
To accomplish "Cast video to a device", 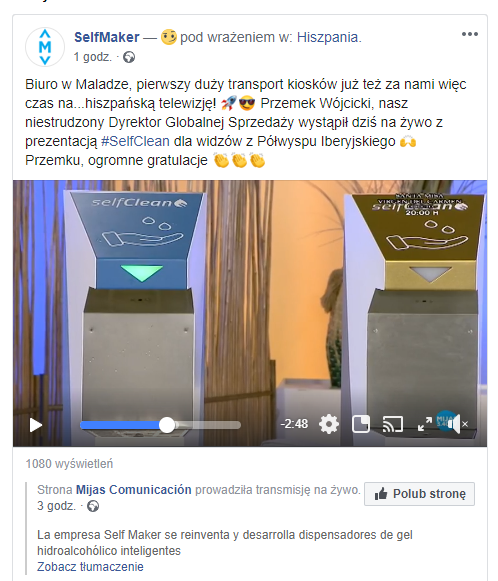I will 392,424.
